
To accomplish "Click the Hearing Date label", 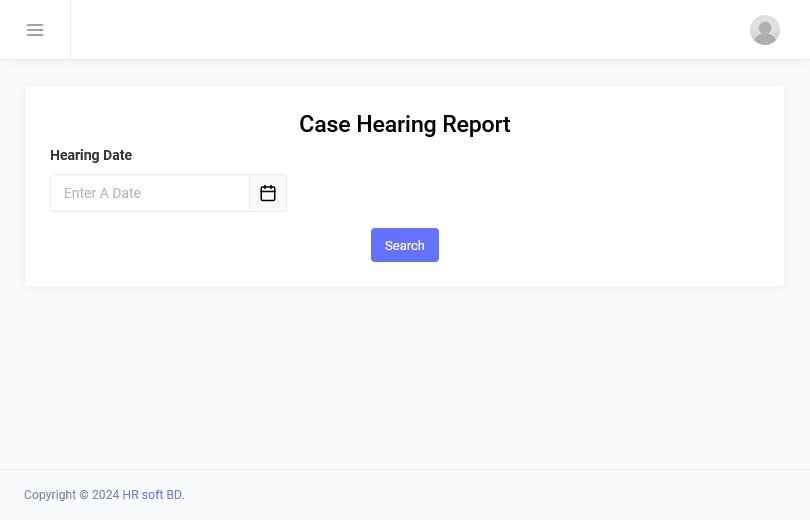I will pos(91,155).
